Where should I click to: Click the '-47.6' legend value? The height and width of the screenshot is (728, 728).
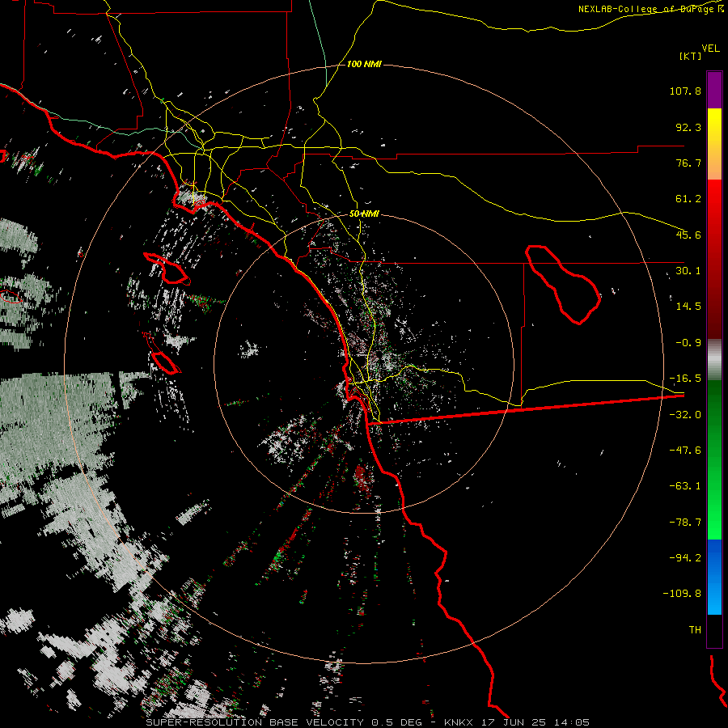click(x=685, y=451)
